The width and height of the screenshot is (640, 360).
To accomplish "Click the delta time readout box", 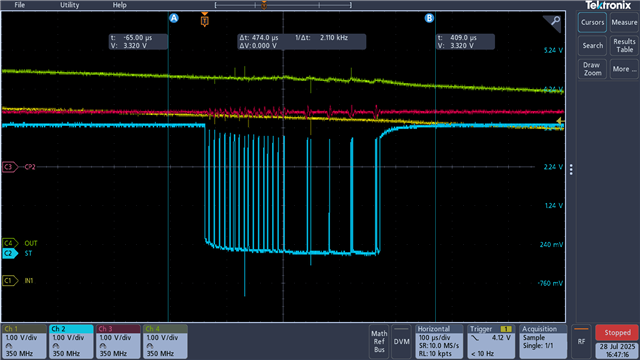I will coord(302,42).
